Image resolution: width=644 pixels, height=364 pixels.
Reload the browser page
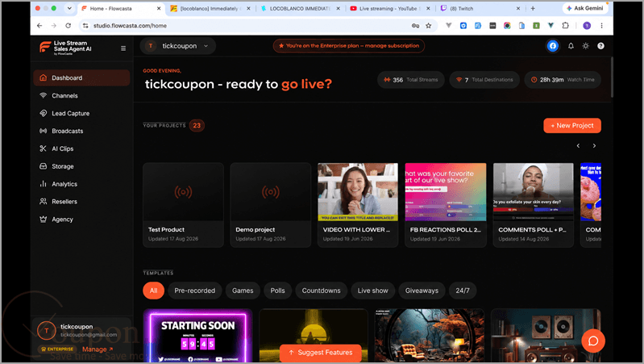tap(69, 26)
